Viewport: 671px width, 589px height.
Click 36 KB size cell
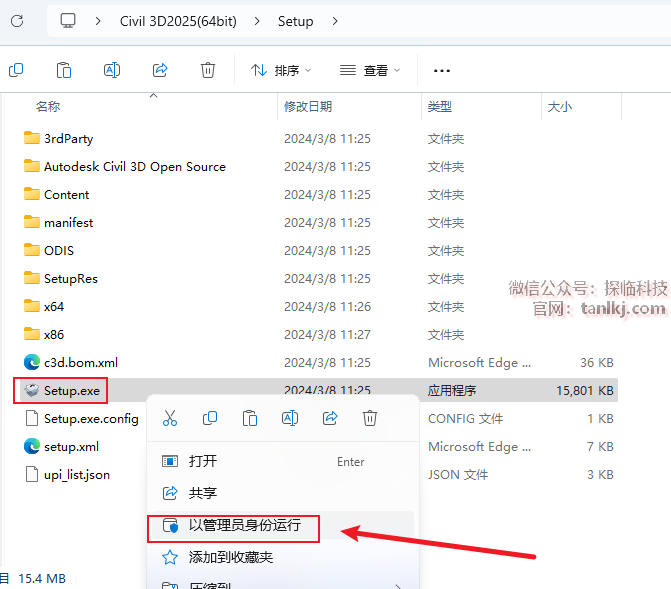click(597, 363)
